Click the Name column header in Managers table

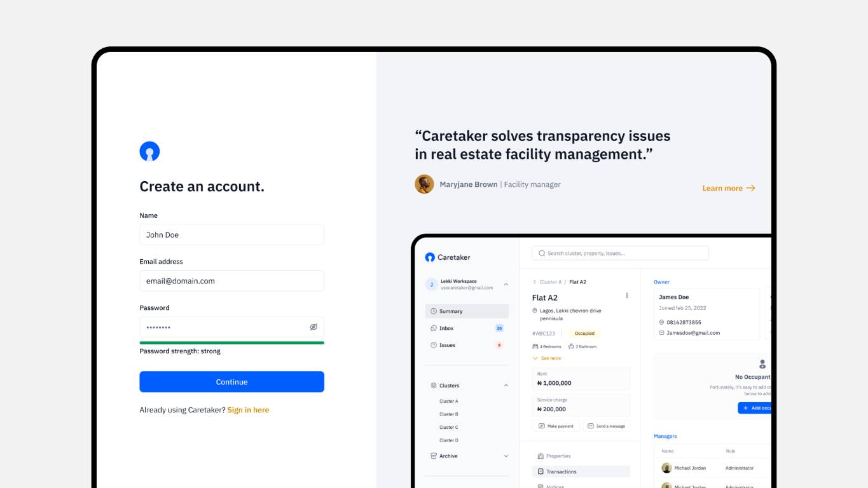[x=668, y=451]
